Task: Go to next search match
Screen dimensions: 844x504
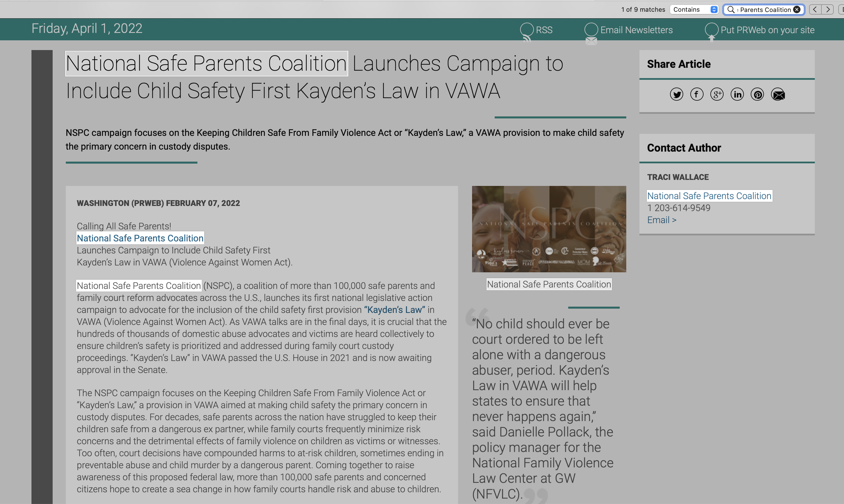Action: coord(828,9)
